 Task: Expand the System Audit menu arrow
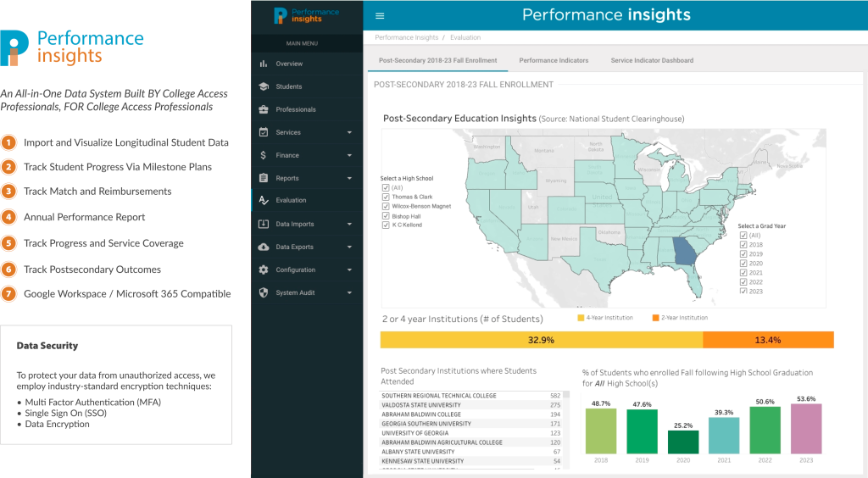(349, 292)
